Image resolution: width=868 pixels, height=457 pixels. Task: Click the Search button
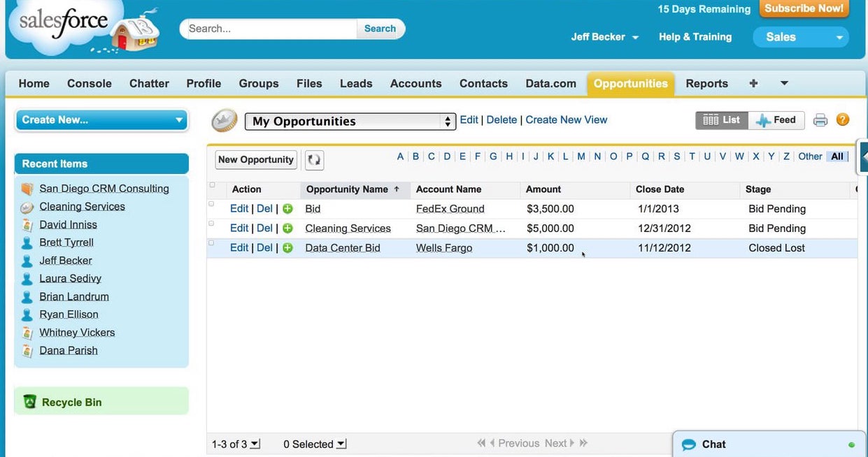click(x=380, y=29)
